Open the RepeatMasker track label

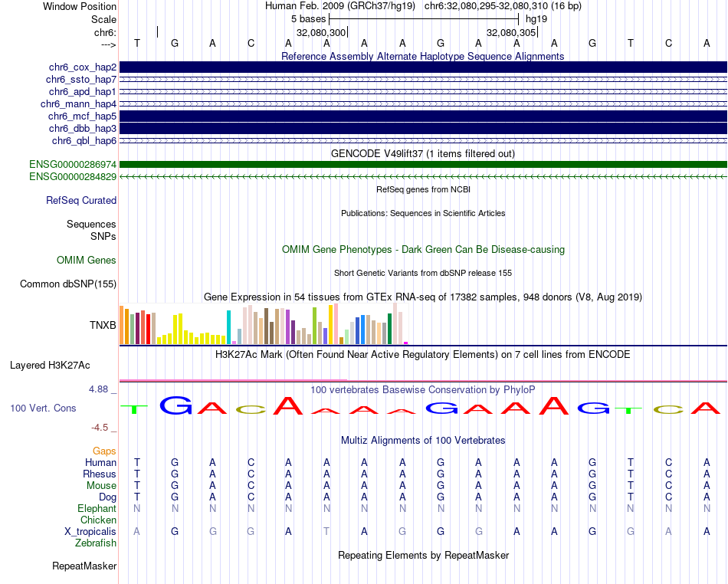click(84, 566)
